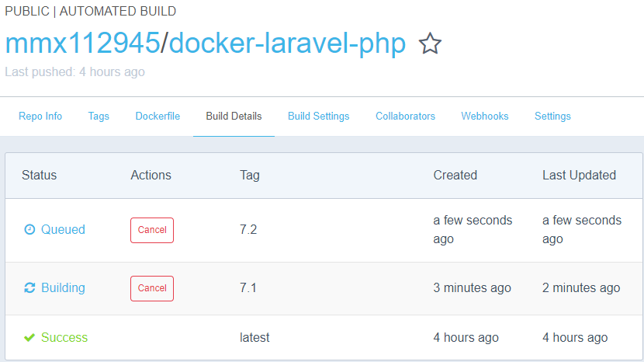Click the latest tag row cell
Viewport: 644px width, 362px height.
click(x=254, y=338)
